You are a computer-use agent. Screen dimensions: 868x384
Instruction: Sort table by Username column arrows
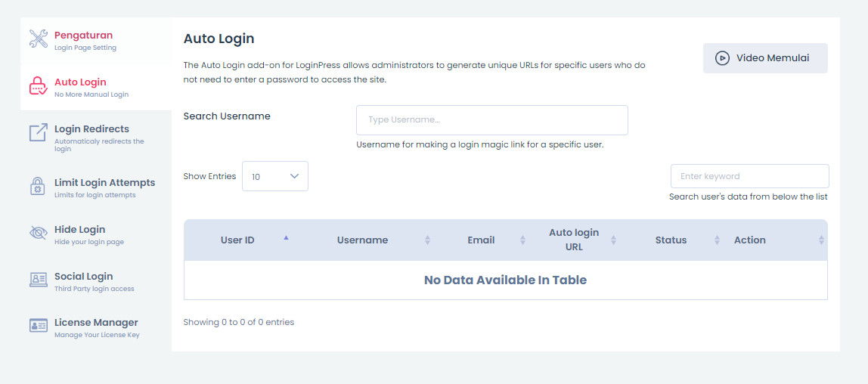tap(427, 240)
